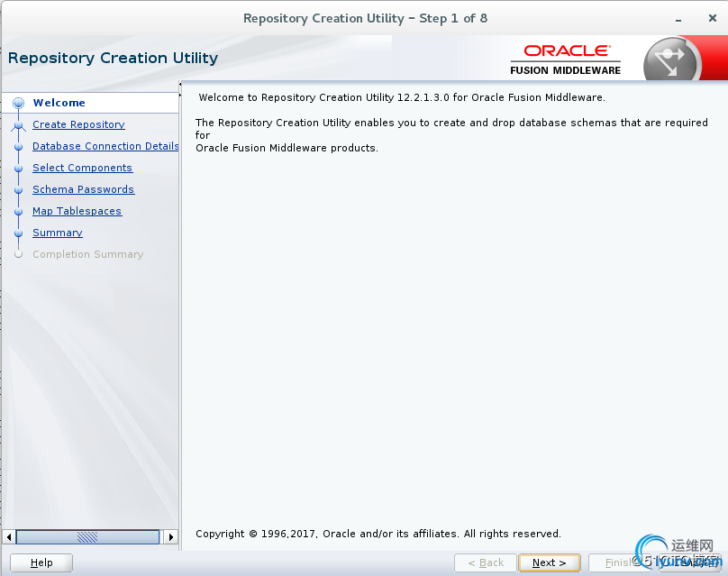Image resolution: width=728 pixels, height=576 pixels.
Task: Click the Back button
Action: [x=485, y=562]
